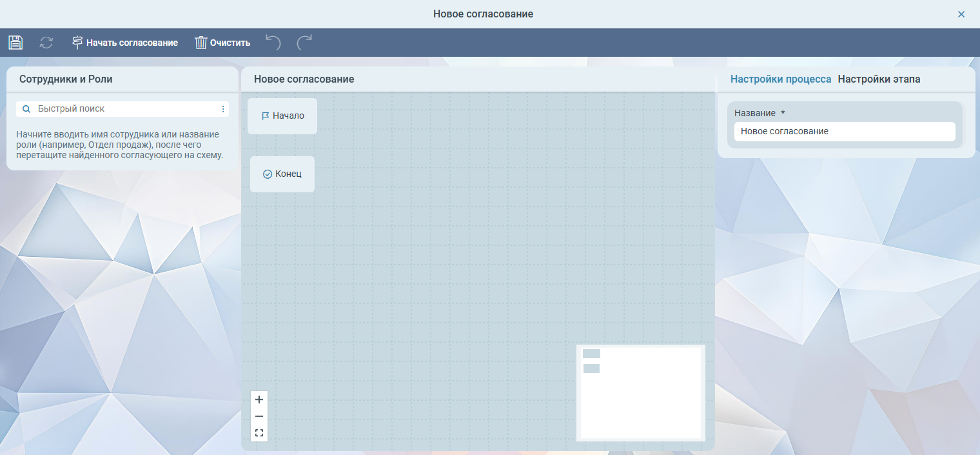Select the Конец node on canvas
The image size is (980, 455).
(282, 174)
